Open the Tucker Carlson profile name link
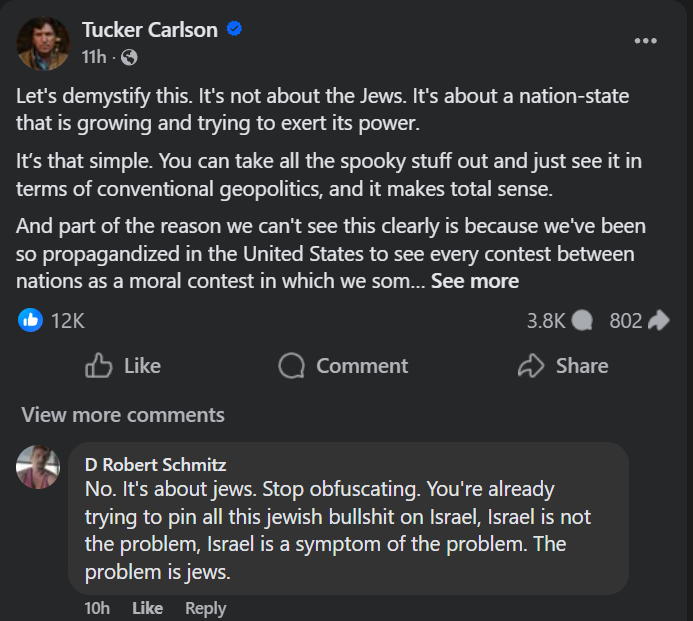This screenshot has height=621, width=693. tap(149, 30)
